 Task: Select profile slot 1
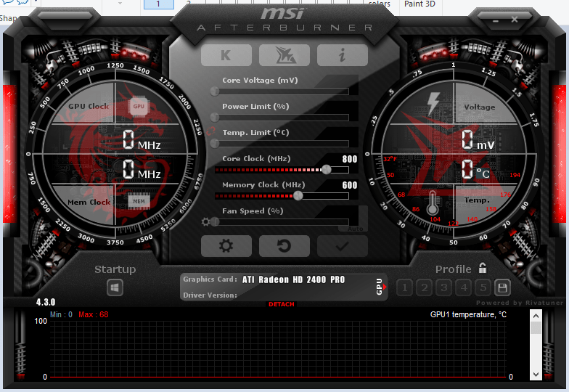(405, 288)
